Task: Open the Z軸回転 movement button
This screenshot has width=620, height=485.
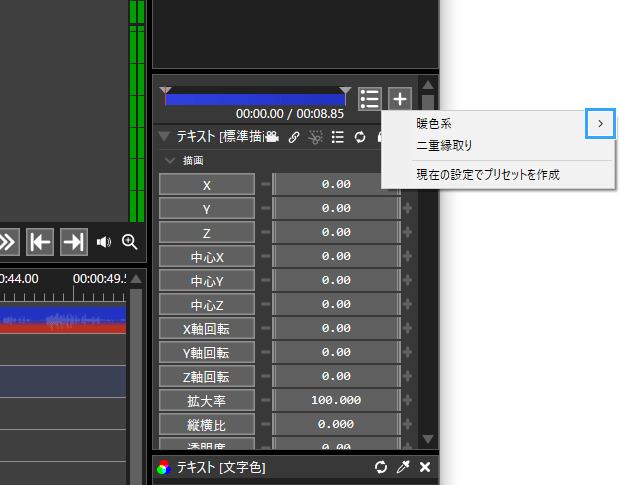Action: point(207,376)
